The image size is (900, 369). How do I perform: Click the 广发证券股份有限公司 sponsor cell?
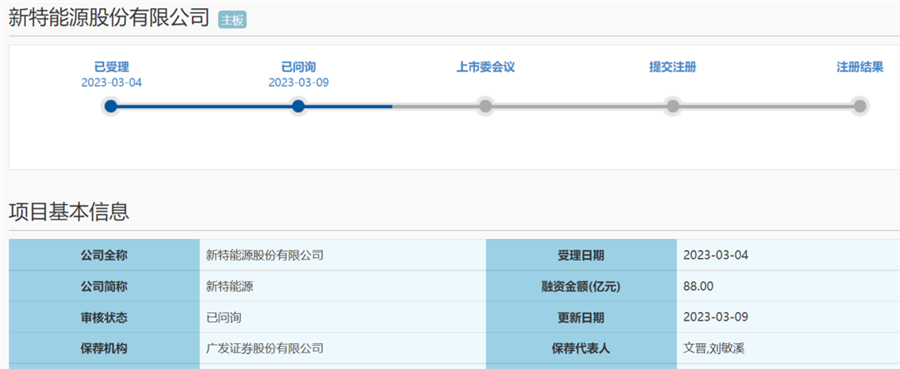pyautogui.click(x=343, y=348)
